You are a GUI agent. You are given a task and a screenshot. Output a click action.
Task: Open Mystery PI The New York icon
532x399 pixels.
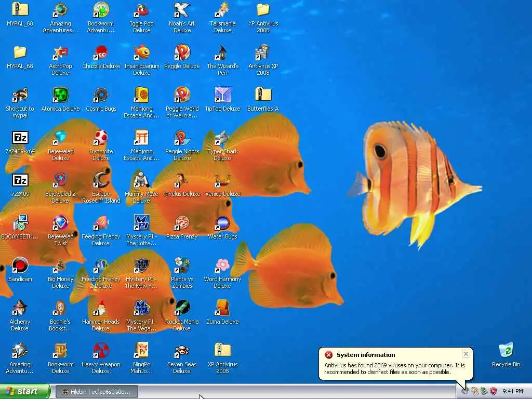(141, 265)
